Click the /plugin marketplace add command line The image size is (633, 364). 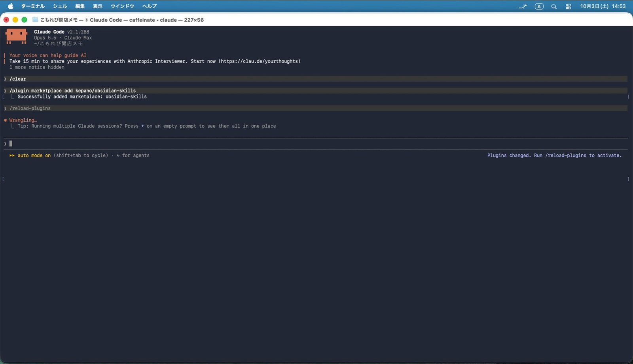[315, 91]
